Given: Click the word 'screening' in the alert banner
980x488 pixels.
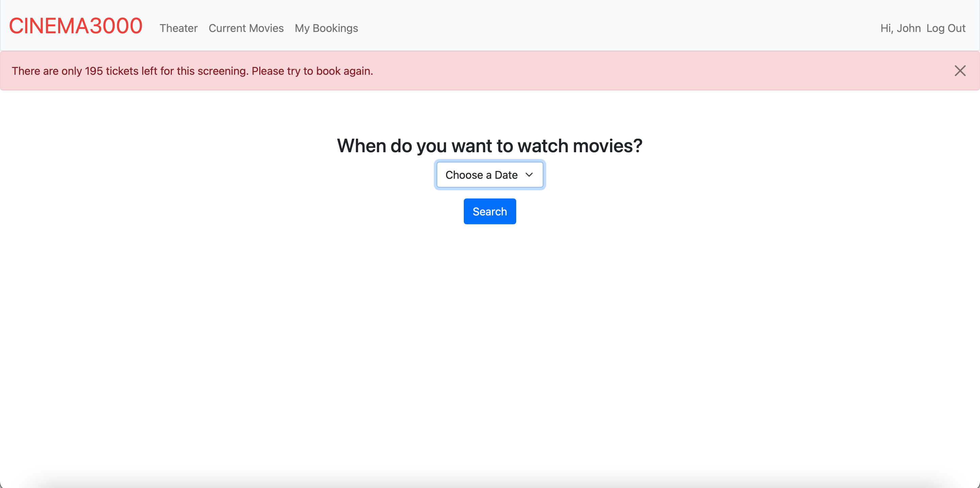Looking at the screenshot, I should pyautogui.click(x=223, y=71).
